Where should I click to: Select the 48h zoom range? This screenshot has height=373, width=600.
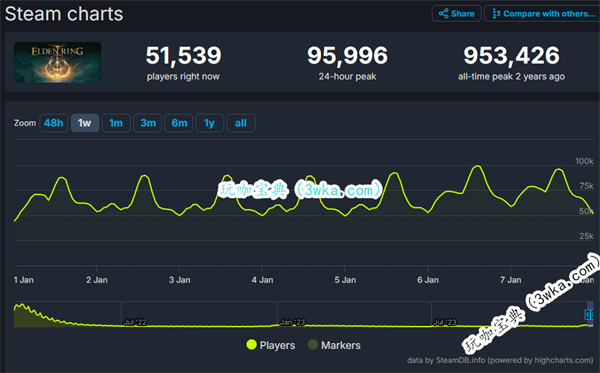point(54,123)
